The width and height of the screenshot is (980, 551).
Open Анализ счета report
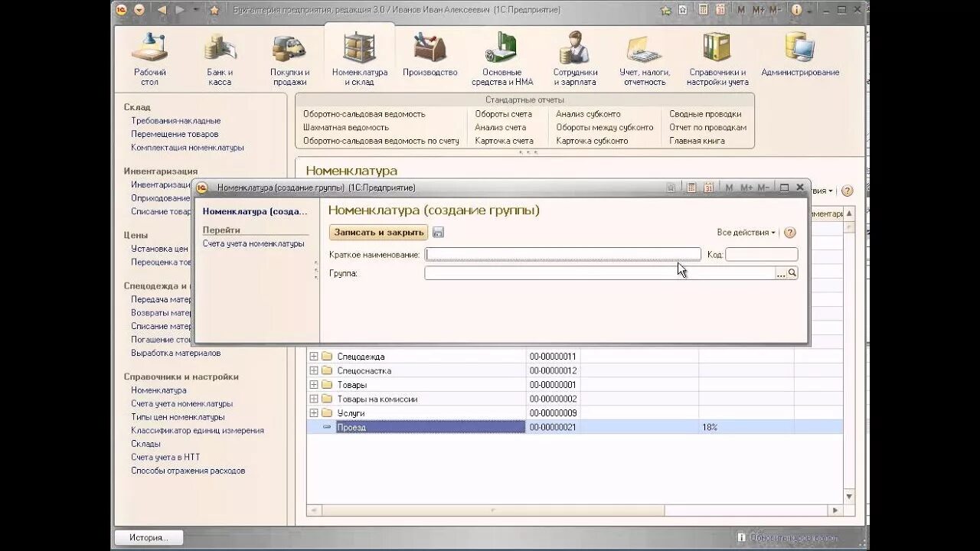pyautogui.click(x=500, y=127)
